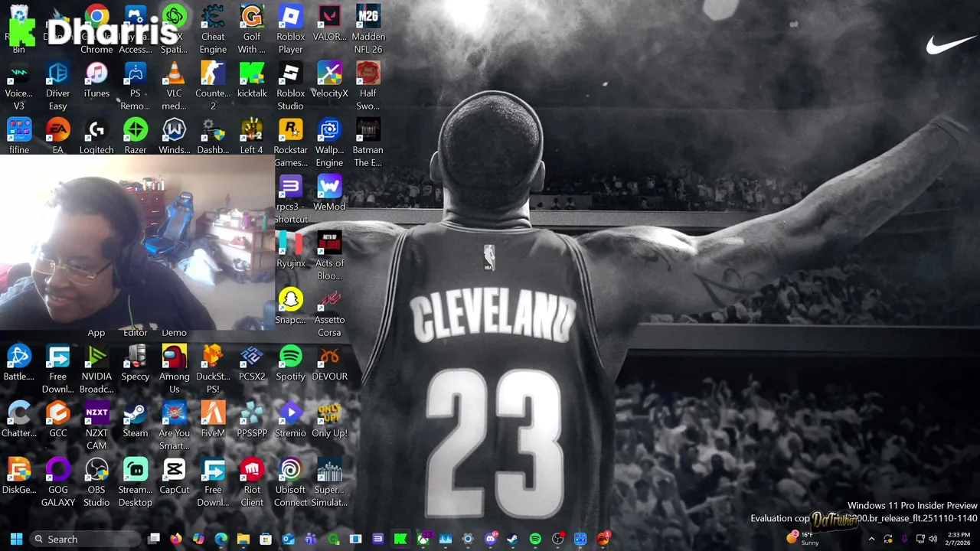
Task: Select the VLC media player icon
Action: tap(175, 86)
